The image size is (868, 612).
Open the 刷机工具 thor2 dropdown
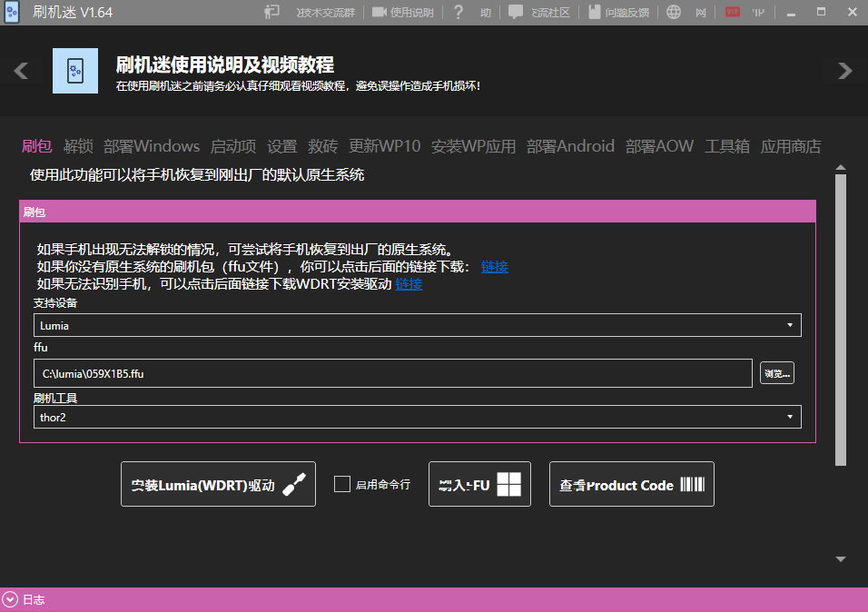[418, 417]
